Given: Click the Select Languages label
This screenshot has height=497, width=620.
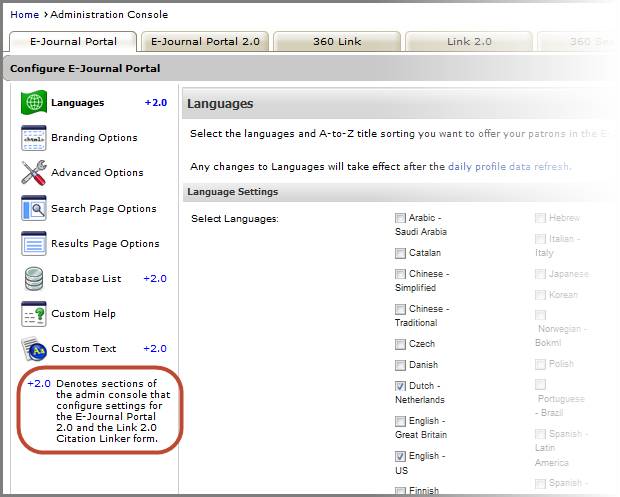Looking at the screenshot, I should click(x=235, y=219).
